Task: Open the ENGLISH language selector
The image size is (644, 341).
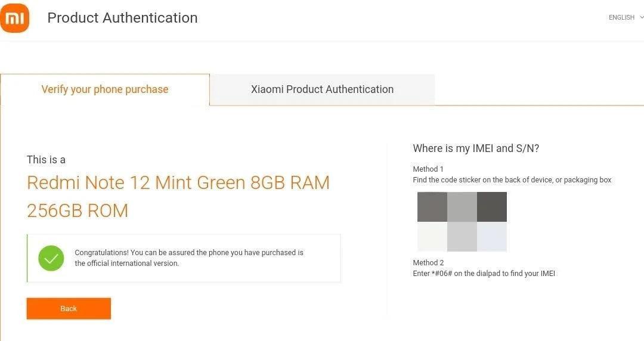Action: pos(621,18)
